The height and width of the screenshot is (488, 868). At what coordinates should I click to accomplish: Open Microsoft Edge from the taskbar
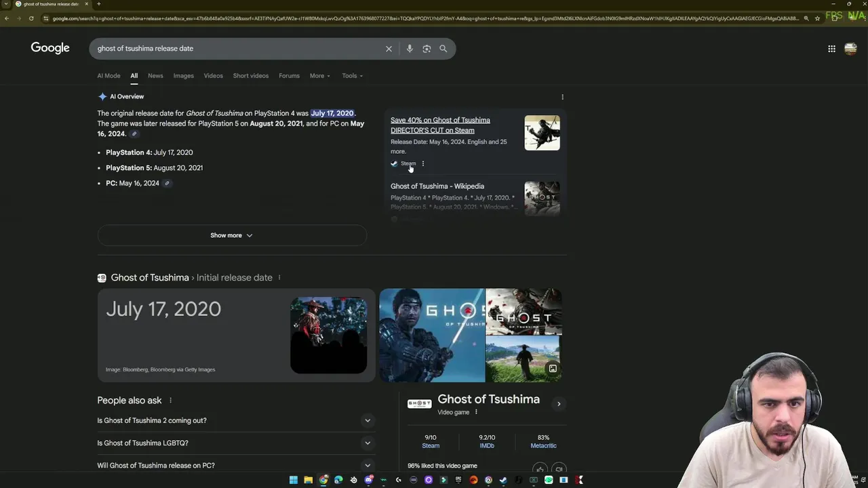click(338, 480)
